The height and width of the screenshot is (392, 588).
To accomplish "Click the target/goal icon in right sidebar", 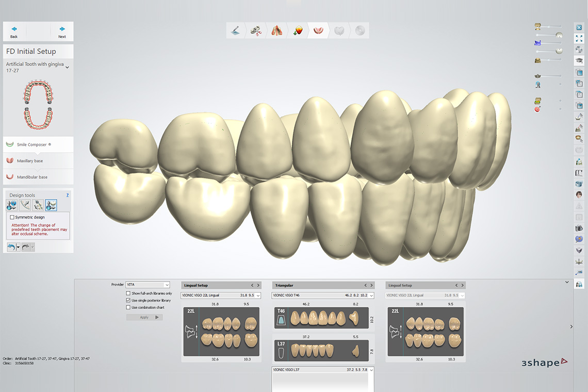I will click(537, 109).
